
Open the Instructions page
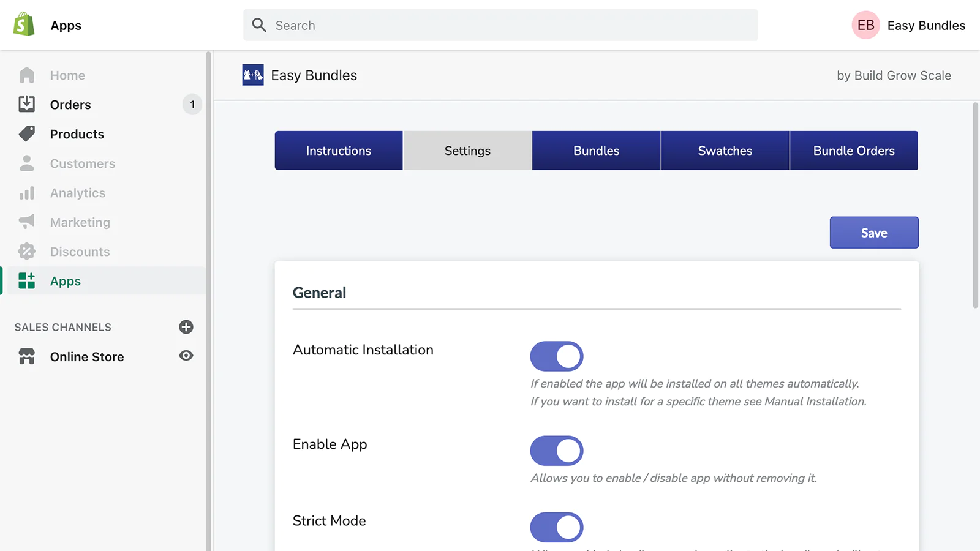tap(339, 151)
